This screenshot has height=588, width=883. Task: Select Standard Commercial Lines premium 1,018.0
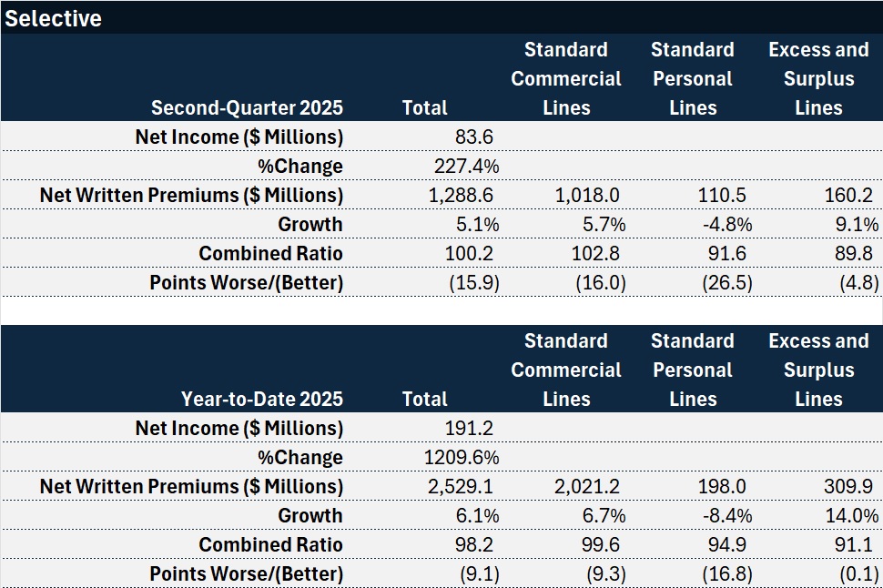click(590, 195)
